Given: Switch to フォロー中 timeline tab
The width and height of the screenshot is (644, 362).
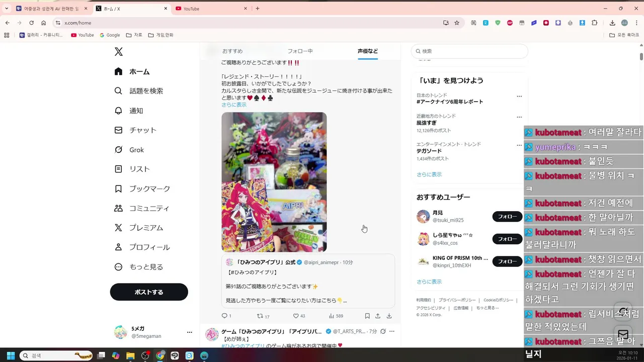Looking at the screenshot, I should click(300, 51).
